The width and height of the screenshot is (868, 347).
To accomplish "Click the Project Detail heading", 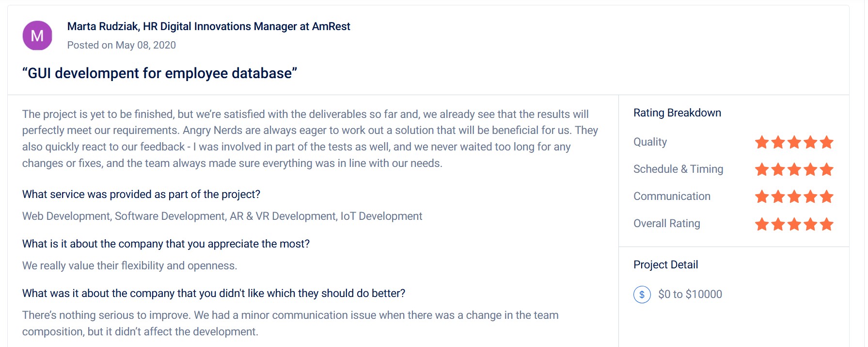I will point(665,265).
